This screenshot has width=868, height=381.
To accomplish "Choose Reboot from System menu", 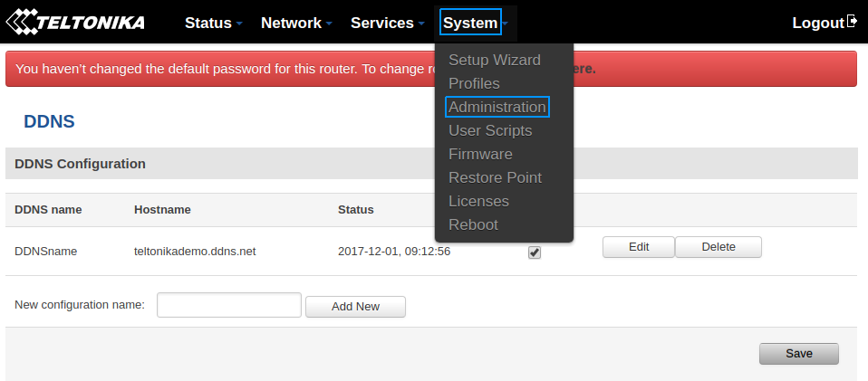I will 473,224.
